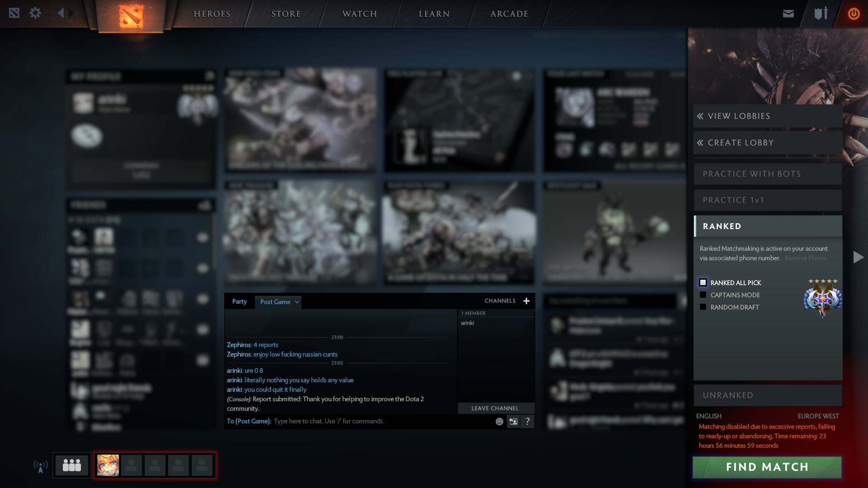
Task: Click the Remove Phone link
Action: click(805, 258)
